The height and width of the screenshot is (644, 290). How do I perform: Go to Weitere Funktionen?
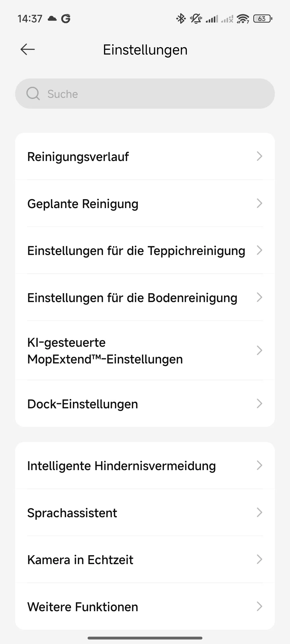pos(145,607)
